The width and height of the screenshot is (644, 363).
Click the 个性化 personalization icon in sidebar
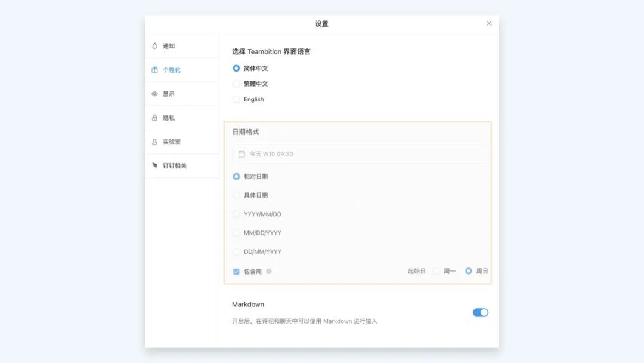[x=155, y=70]
